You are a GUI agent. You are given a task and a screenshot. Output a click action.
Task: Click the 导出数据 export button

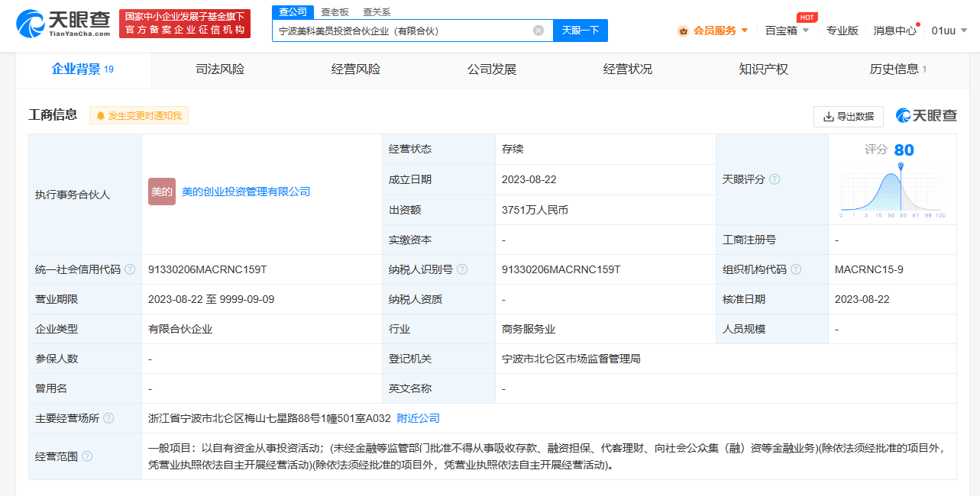click(848, 116)
